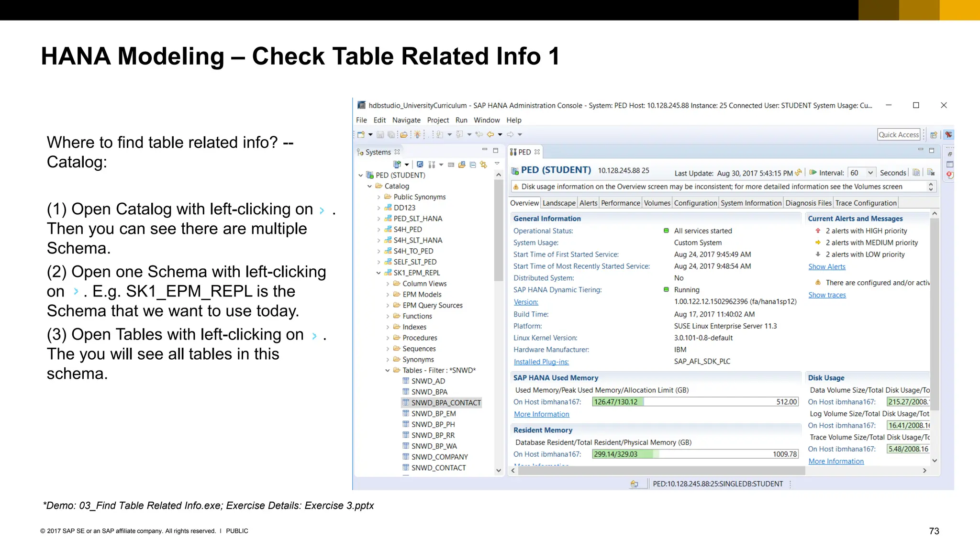Click the Last Edit Location arrow icon
Image resolution: width=980 pixels, height=551 pixels.
479,135
